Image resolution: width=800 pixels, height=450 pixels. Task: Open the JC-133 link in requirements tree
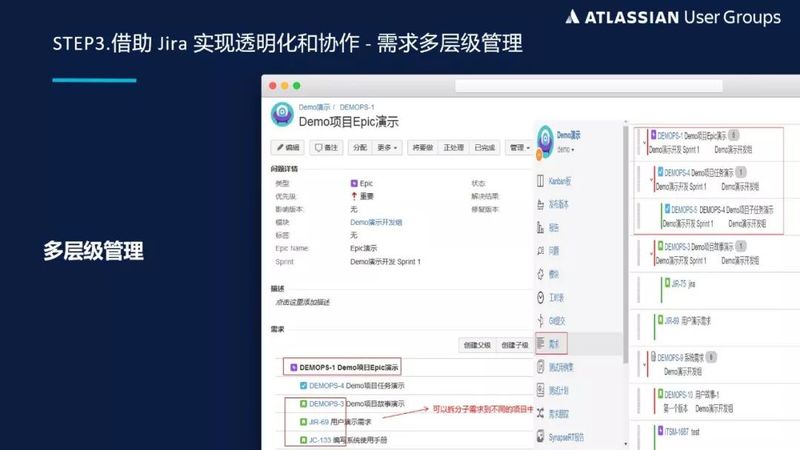pyautogui.click(x=320, y=440)
